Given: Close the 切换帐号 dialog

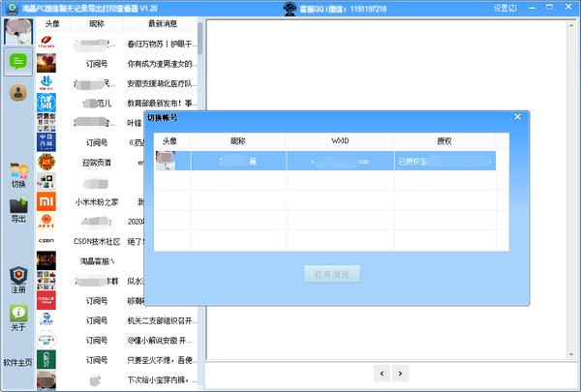Looking at the screenshot, I should (x=518, y=117).
